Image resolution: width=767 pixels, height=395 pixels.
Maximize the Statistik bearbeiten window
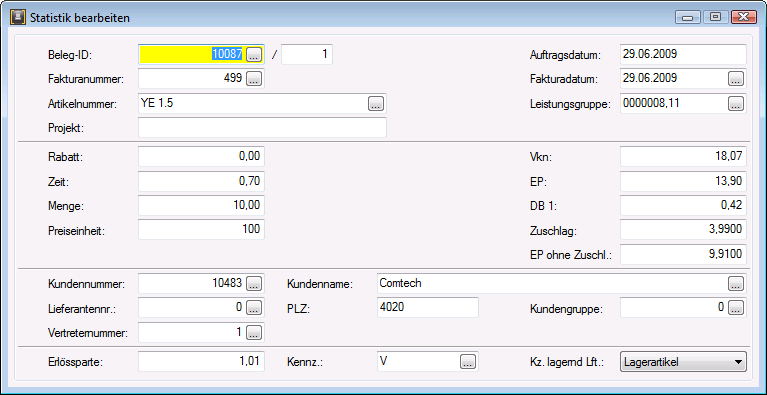click(716, 18)
